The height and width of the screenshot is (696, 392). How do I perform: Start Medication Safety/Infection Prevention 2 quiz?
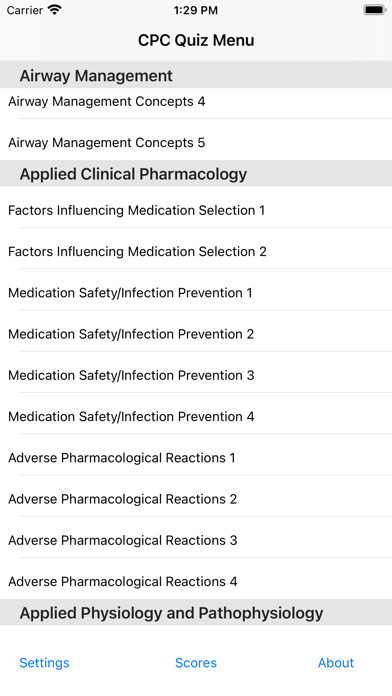coord(196,334)
